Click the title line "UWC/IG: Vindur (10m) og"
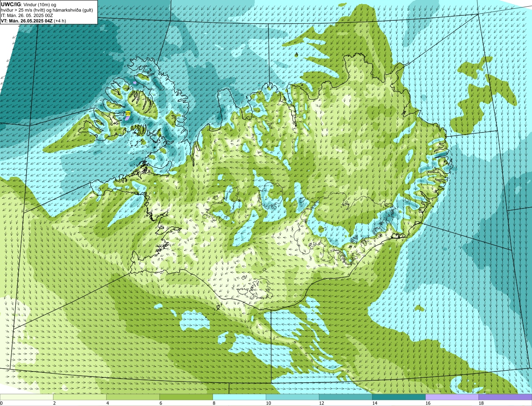The height and width of the screenshot is (406, 532). coord(29,5)
